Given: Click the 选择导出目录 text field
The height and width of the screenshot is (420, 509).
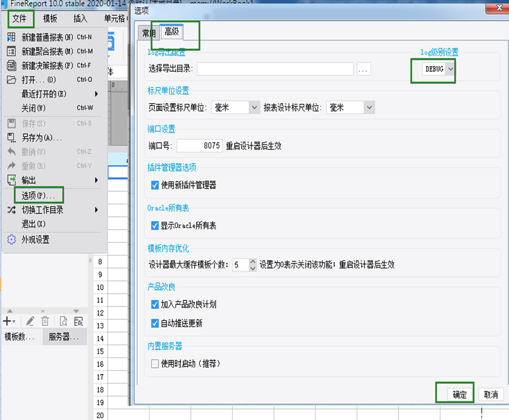Looking at the screenshot, I should coord(275,69).
